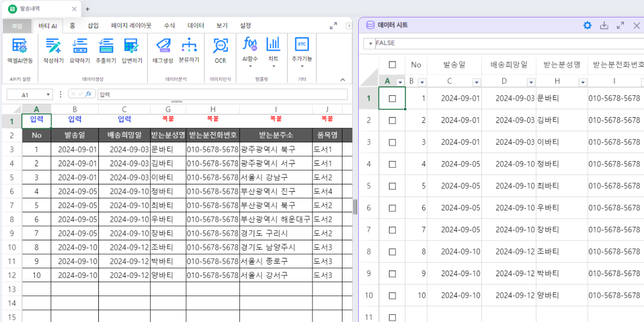Viewport: 644px width, 322px height.
Task: Open the cell name box A1 dropdown
Action: (48, 95)
